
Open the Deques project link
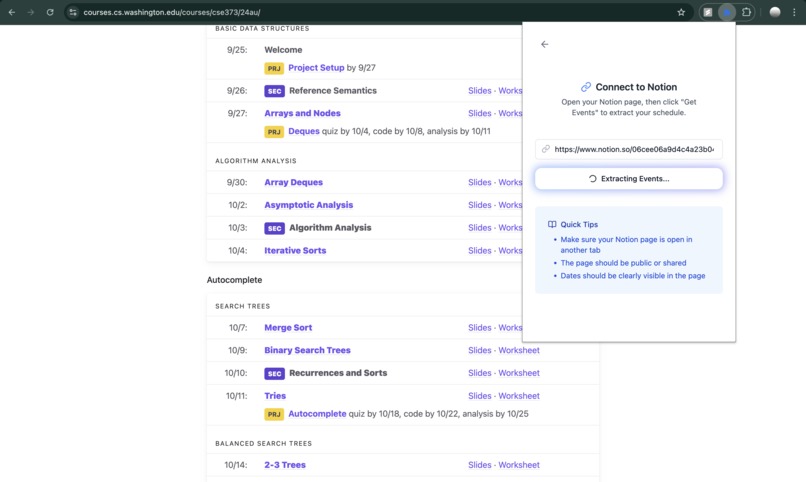coord(304,131)
